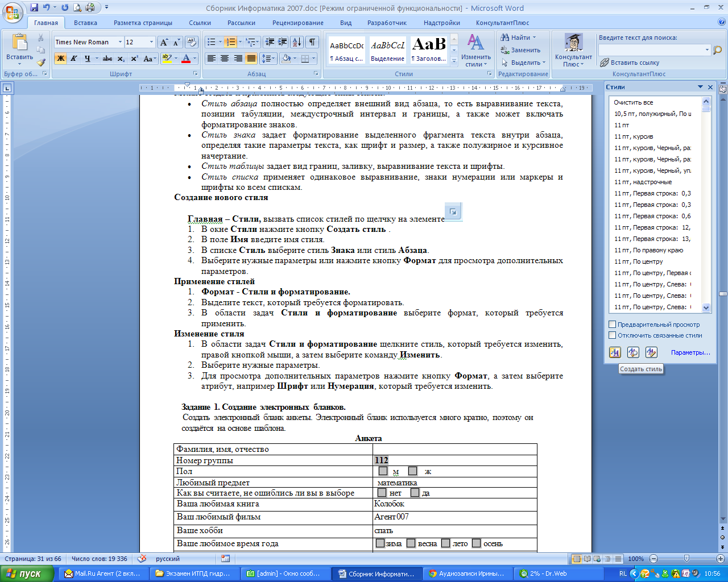Check the «весна» checkbox

[x=411, y=543]
